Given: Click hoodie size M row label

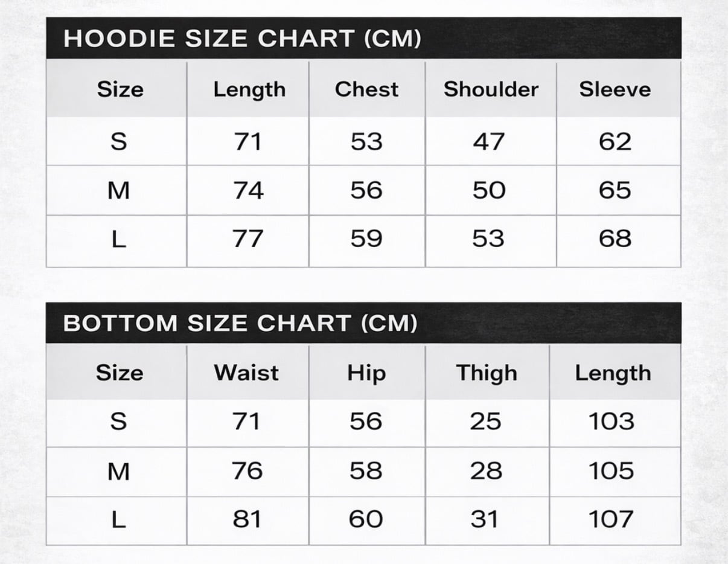Looking at the screenshot, I should click(118, 191).
